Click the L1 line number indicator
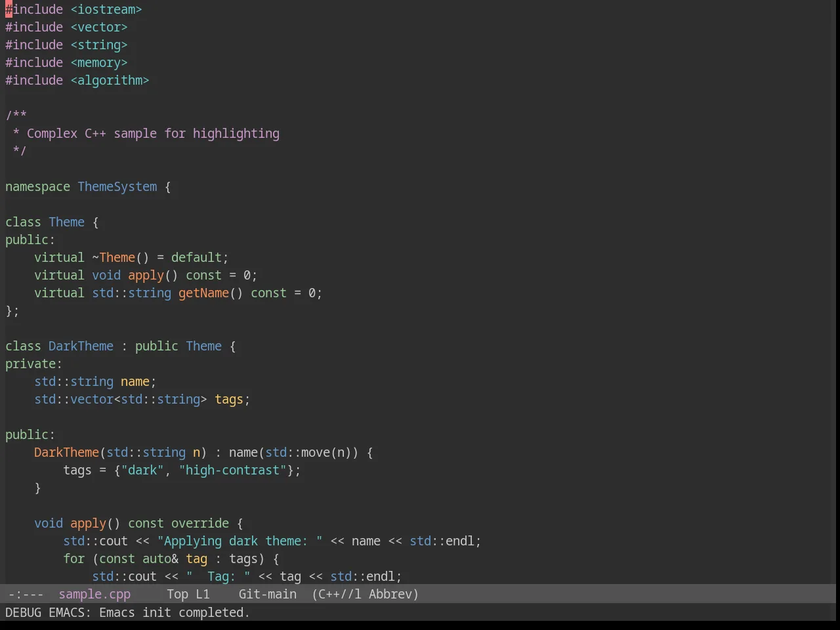This screenshot has width=840, height=630. pyautogui.click(x=203, y=595)
